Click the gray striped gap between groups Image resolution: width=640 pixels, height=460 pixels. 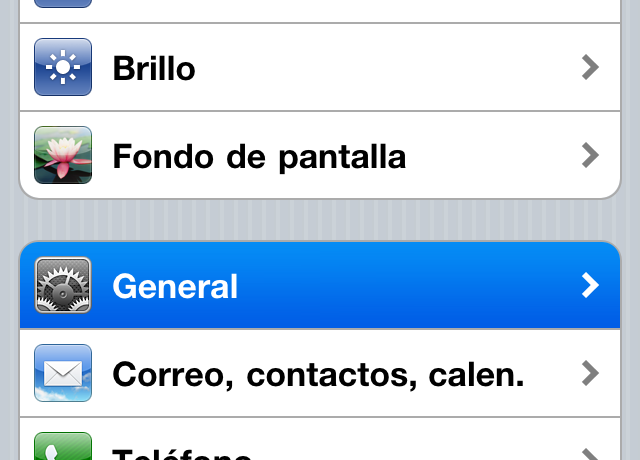(320, 220)
